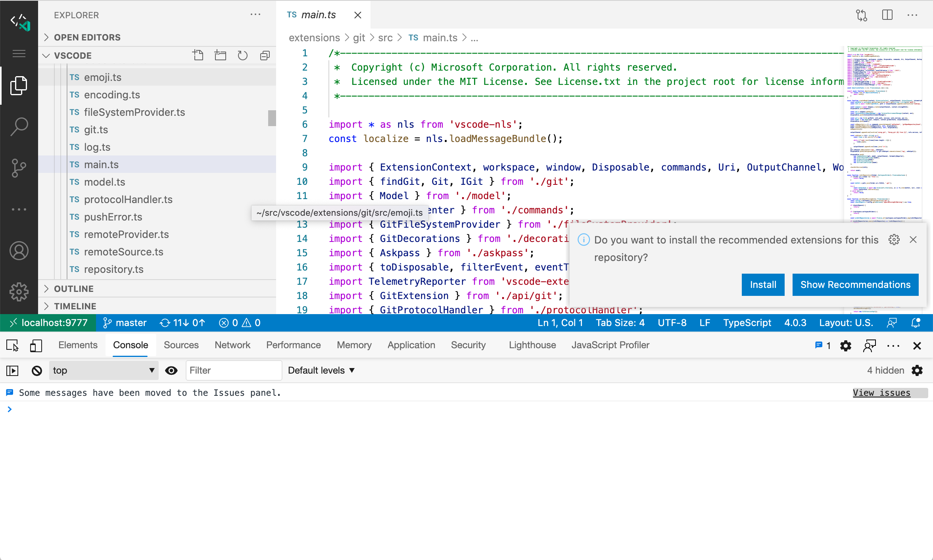Screen dimensions: 933x560
Task: Create a new file in Explorer
Action: click(198, 55)
